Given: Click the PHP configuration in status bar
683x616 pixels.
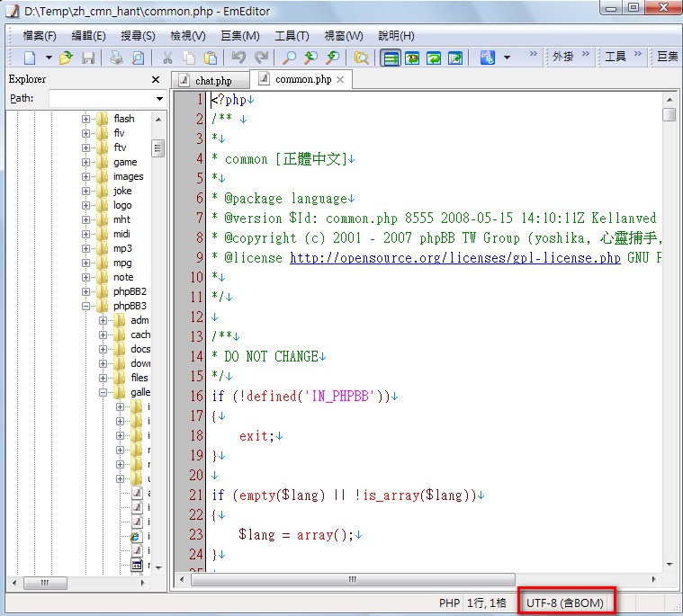Looking at the screenshot, I should 449,603.
